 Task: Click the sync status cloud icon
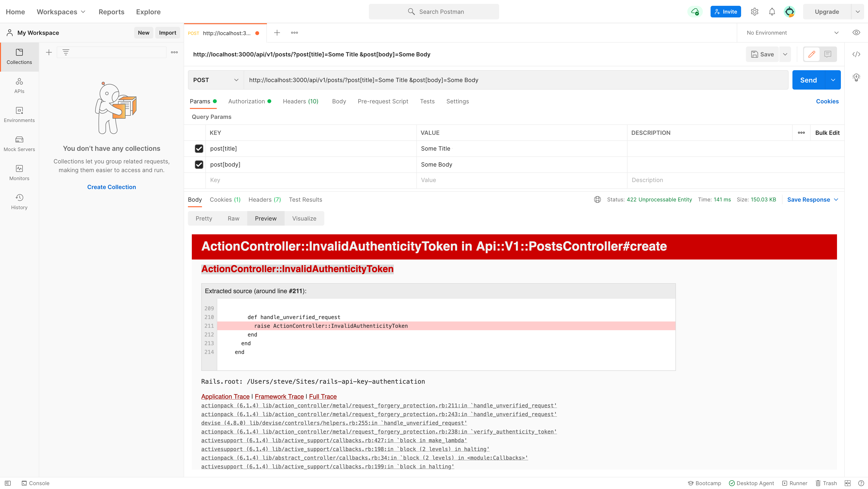[x=695, y=12]
